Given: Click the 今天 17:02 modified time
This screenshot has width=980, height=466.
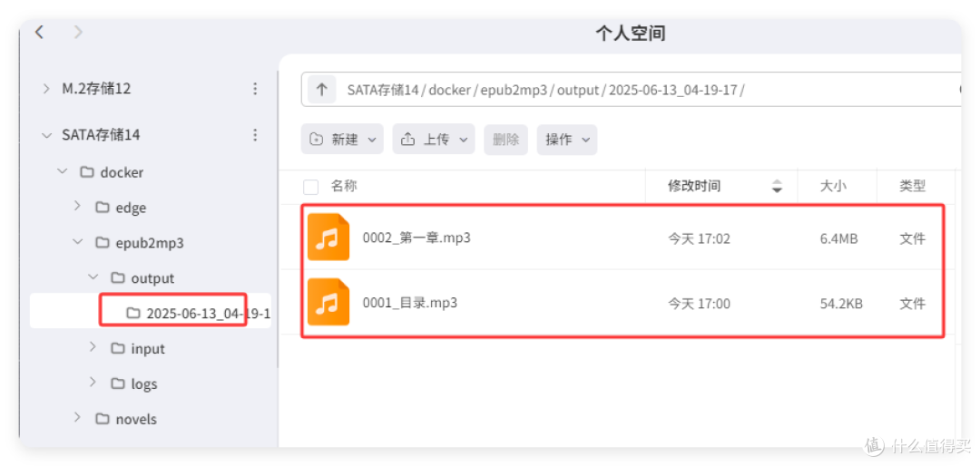Looking at the screenshot, I should point(699,238).
